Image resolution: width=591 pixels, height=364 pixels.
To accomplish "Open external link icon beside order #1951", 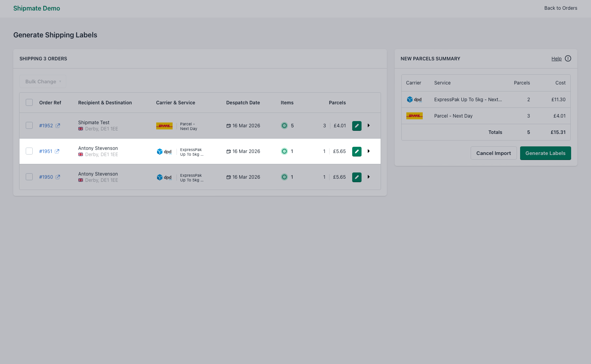I will pos(57,151).
